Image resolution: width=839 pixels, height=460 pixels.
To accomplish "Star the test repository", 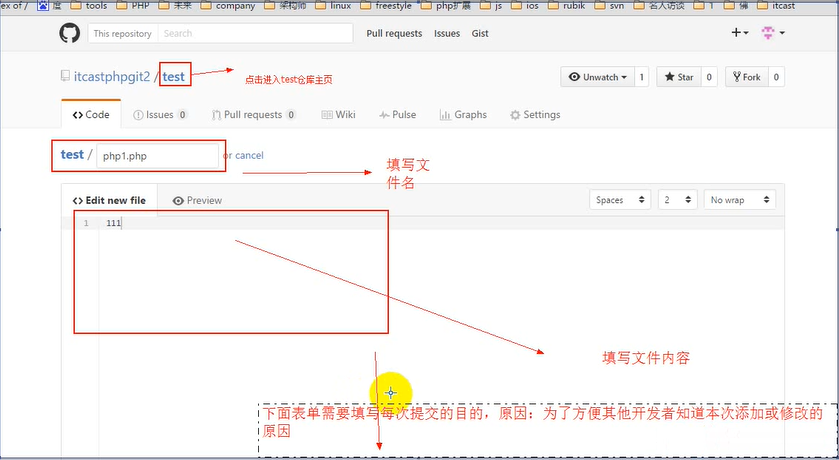I will pyautogui.click(x=679, y=77).
